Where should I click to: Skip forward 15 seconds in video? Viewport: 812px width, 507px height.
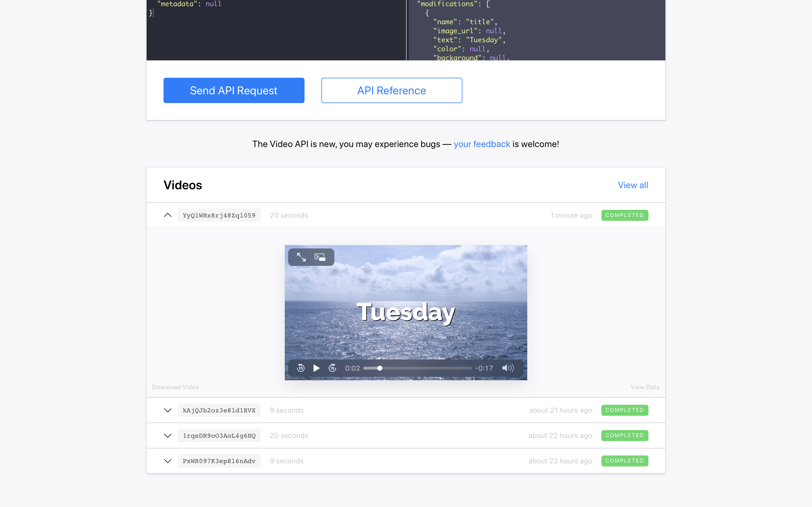pos(332,368)
